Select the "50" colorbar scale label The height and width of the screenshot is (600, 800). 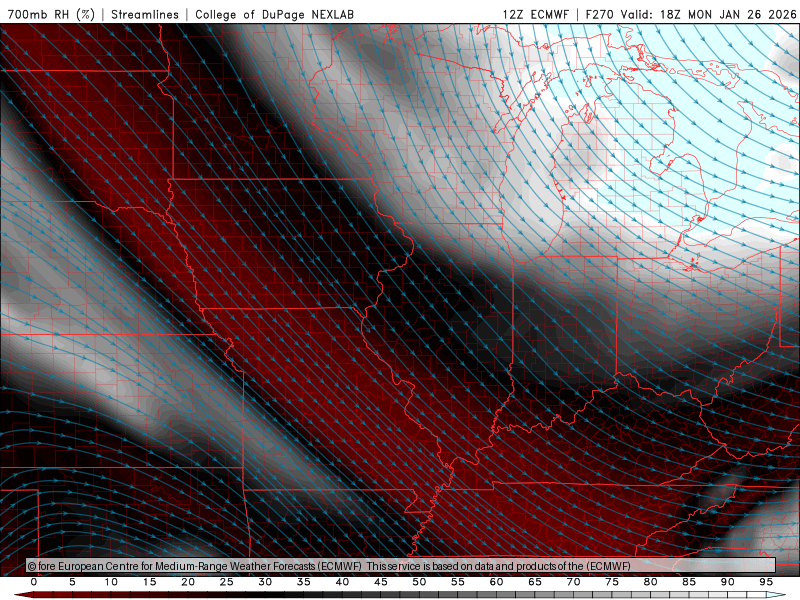(419, 582)
